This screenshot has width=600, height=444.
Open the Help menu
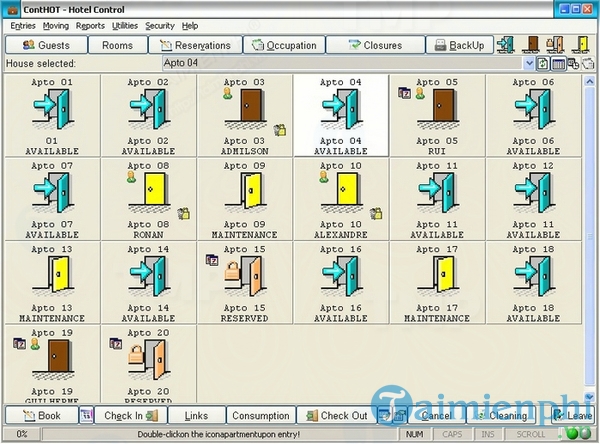(x=190, y=26)
